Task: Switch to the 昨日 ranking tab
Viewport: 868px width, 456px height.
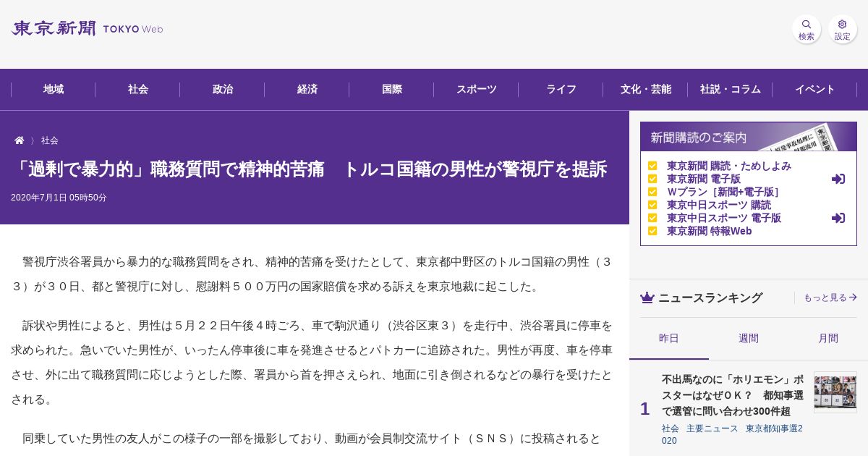Action: tap(669, 339)
